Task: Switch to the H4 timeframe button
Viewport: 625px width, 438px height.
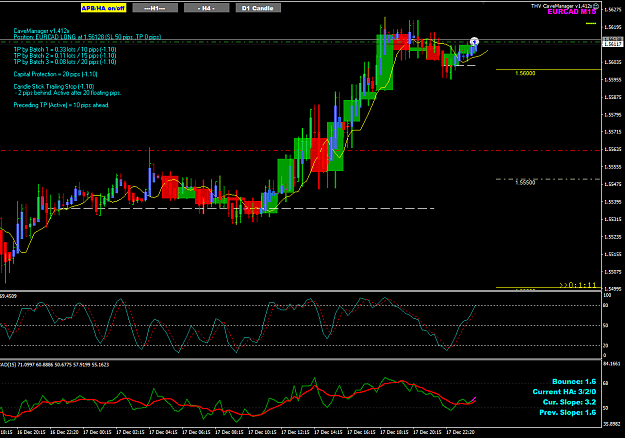Action: (206, 8)
